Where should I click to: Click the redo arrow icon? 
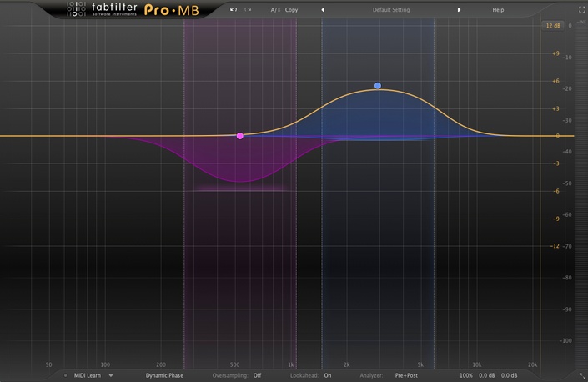[248, 9]
